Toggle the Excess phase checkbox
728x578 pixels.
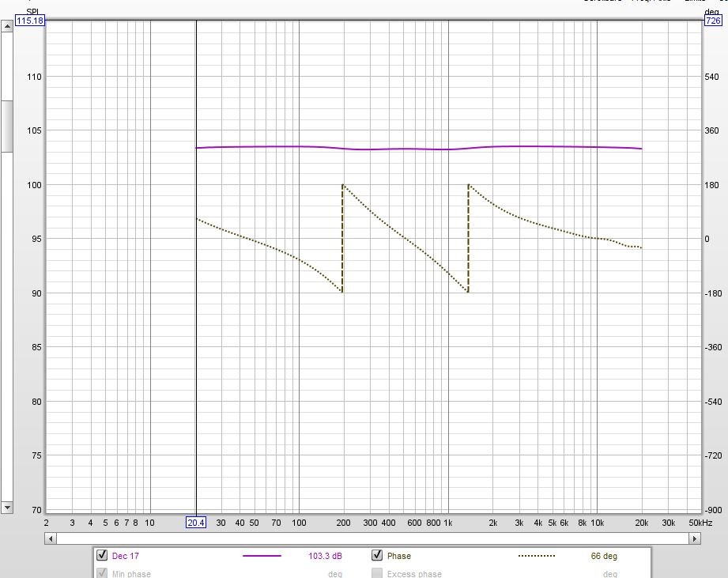click(x=377, y=573)
